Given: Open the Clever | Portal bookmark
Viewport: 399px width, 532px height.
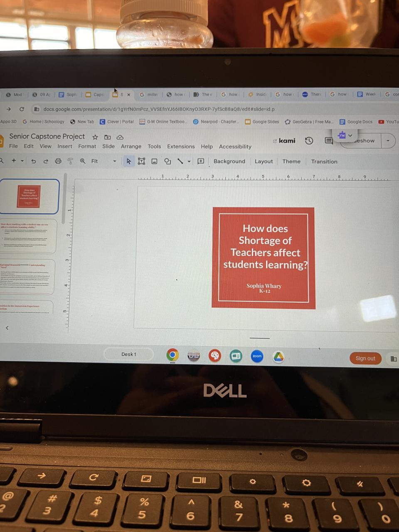Looking at the screenshot, I should tap(117, 121).
